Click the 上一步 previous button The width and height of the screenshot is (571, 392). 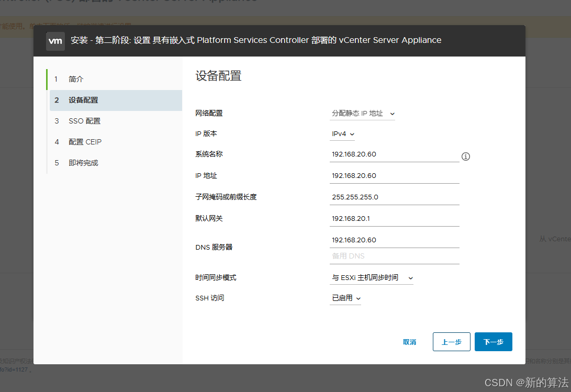pos(451,342)
